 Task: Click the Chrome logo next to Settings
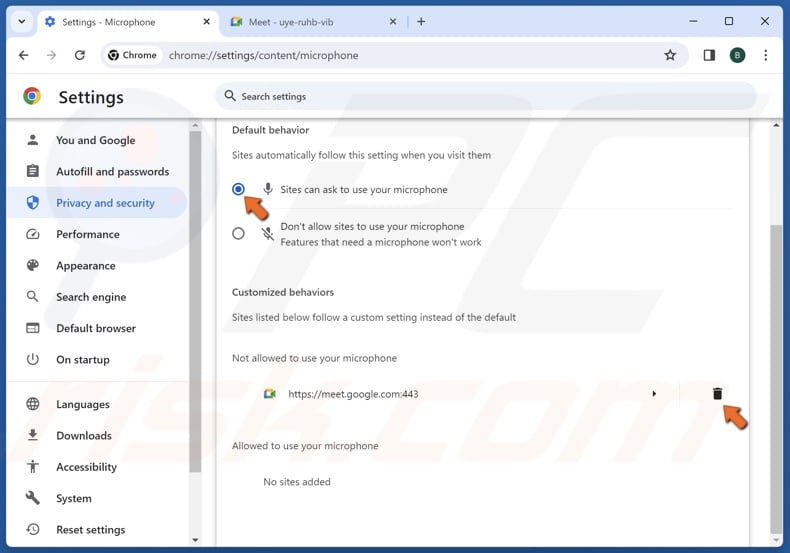pyautogui.click(x=32, y=96)
